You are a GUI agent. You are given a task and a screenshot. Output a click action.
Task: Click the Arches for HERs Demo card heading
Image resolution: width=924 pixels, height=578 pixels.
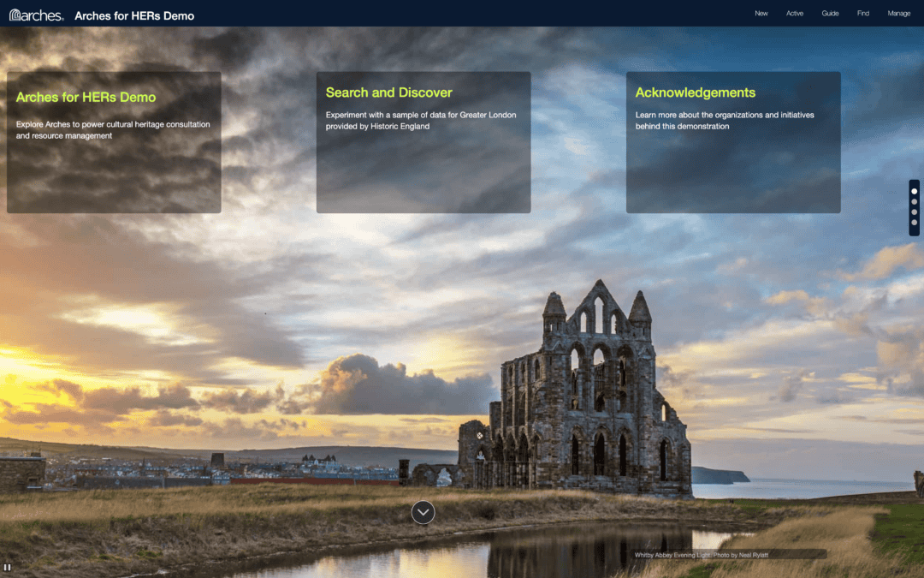(86, 97)
